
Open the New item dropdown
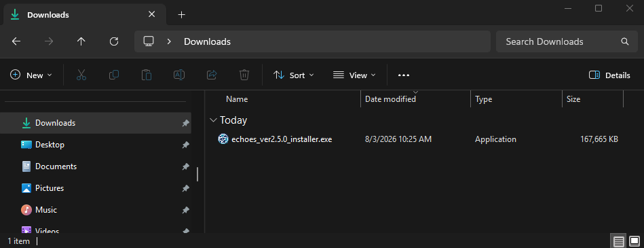31,75
